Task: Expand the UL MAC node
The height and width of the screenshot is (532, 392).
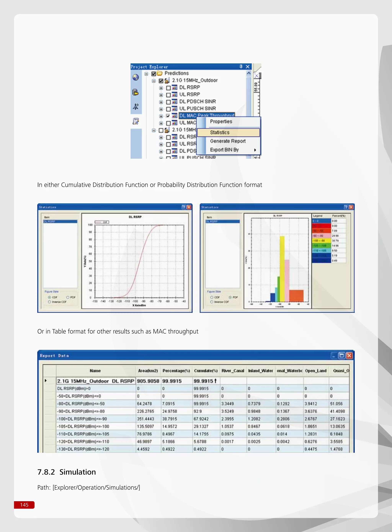Action: tap(161, 123)
